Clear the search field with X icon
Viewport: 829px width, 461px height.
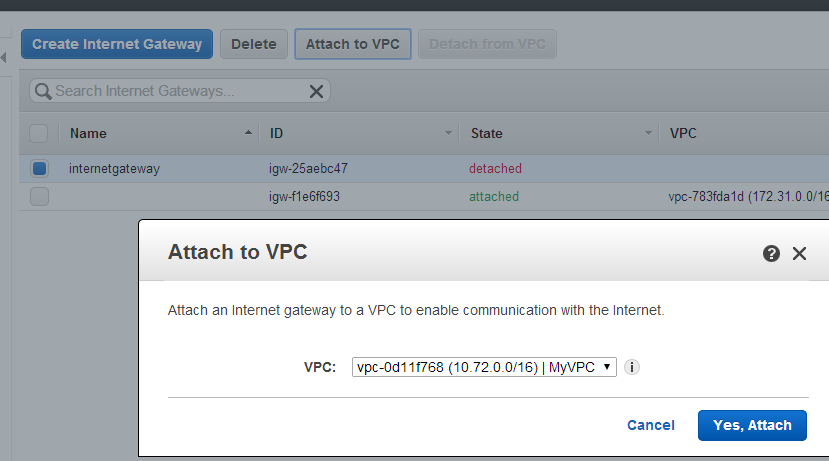click(316, 91)
